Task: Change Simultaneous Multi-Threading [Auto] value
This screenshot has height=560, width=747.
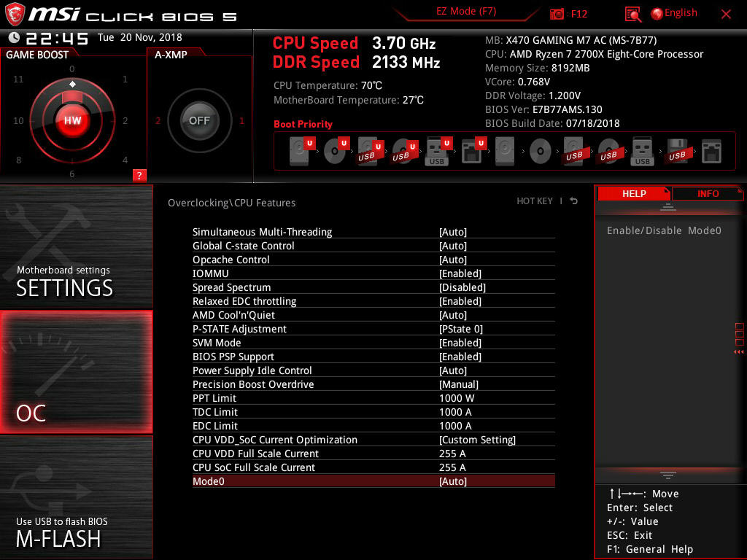Action: click(452, 232)
